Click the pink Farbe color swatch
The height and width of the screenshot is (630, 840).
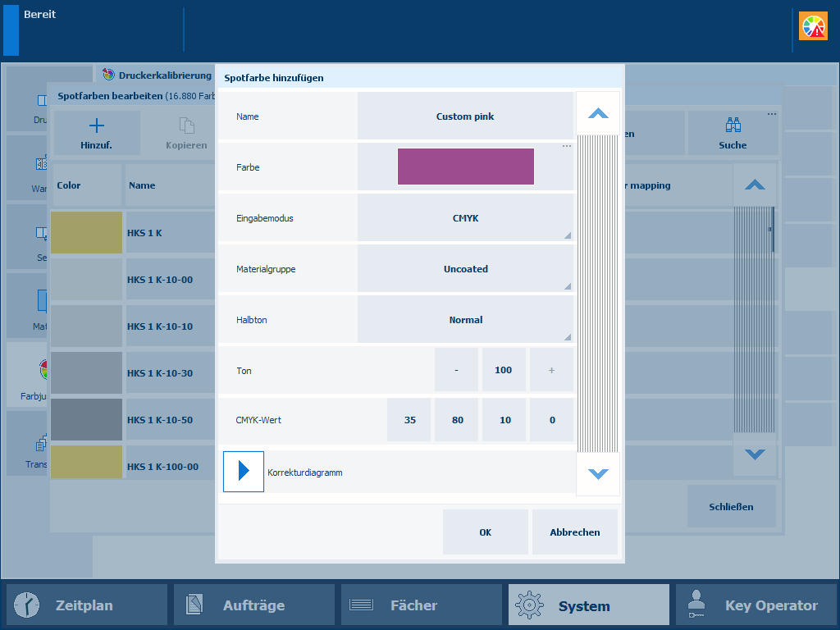pos(465,167)
